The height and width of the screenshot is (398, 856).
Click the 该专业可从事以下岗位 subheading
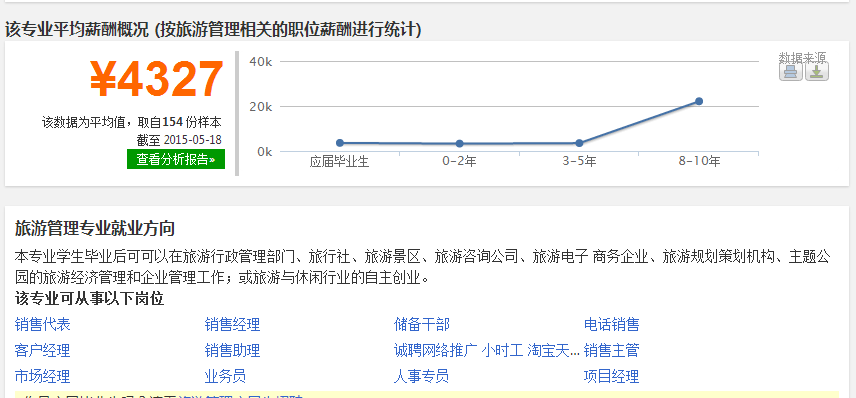[90, 299]
